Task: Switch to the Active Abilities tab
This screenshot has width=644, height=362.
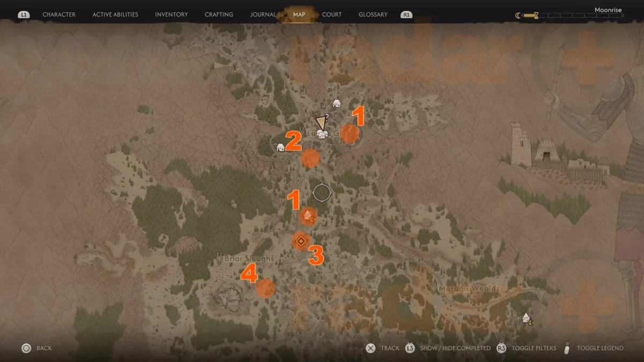Action: (x=115, y=14)
